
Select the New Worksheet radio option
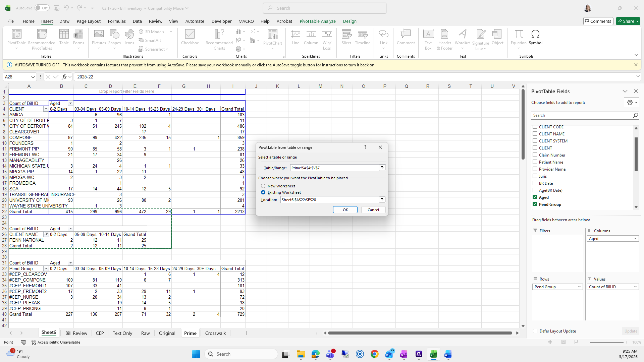coord(263,186)
